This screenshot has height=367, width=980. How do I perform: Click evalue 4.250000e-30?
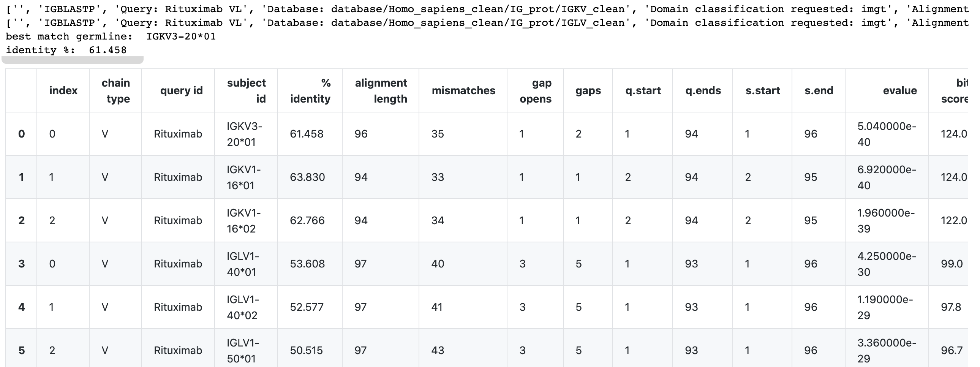[x=887, y=264]
